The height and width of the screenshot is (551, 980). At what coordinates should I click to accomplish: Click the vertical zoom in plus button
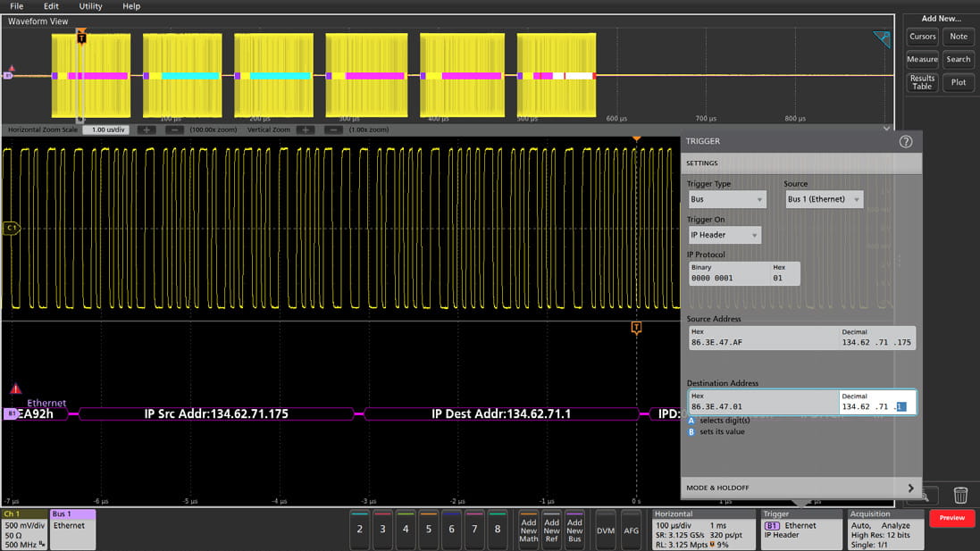[306, 130]
